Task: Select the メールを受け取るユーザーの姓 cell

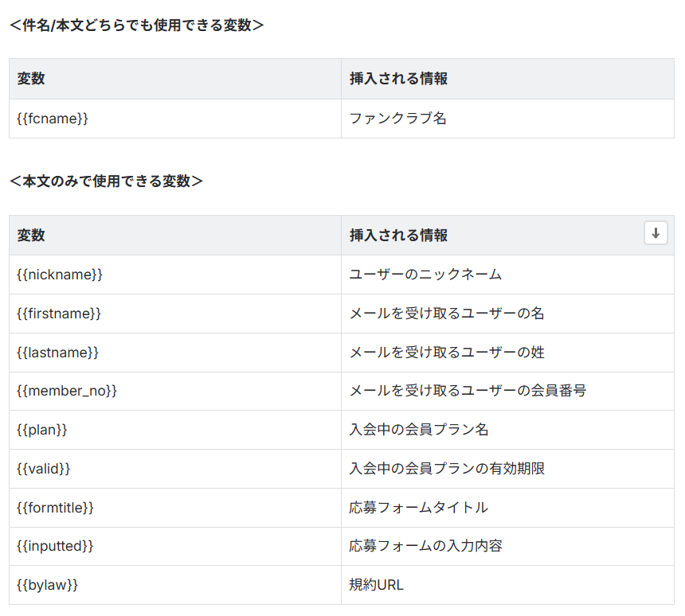Action: [507, 353]
